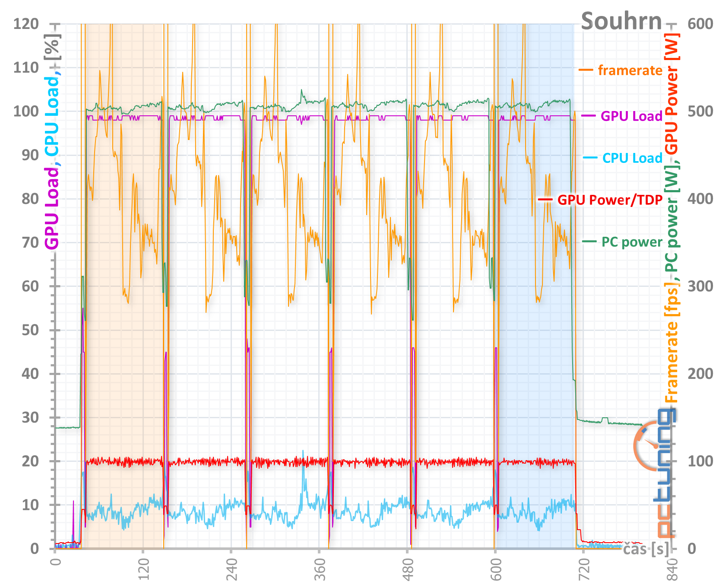Click the "300" tick on the right axis
This screenshot has height=588, width=716.
coord(700,286)
